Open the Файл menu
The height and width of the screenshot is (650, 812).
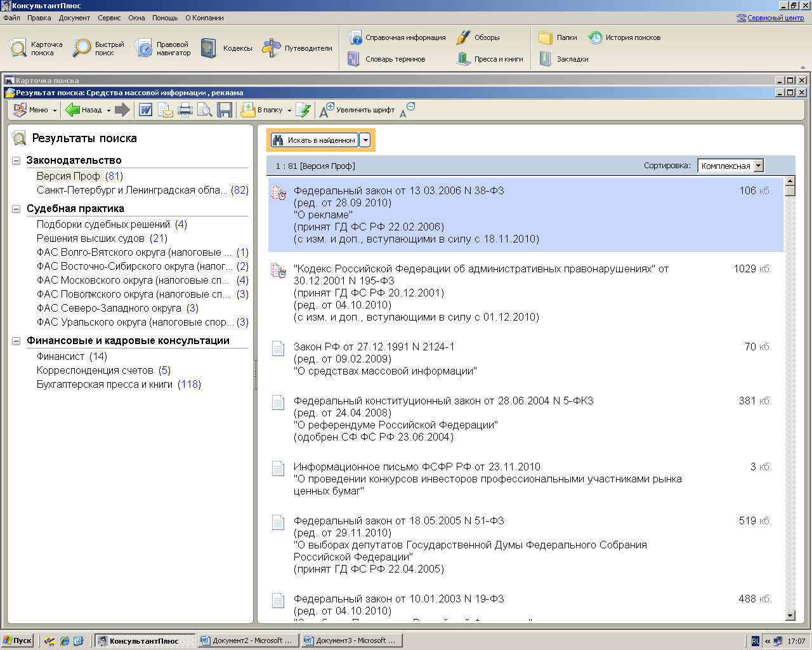coord(11,18)
